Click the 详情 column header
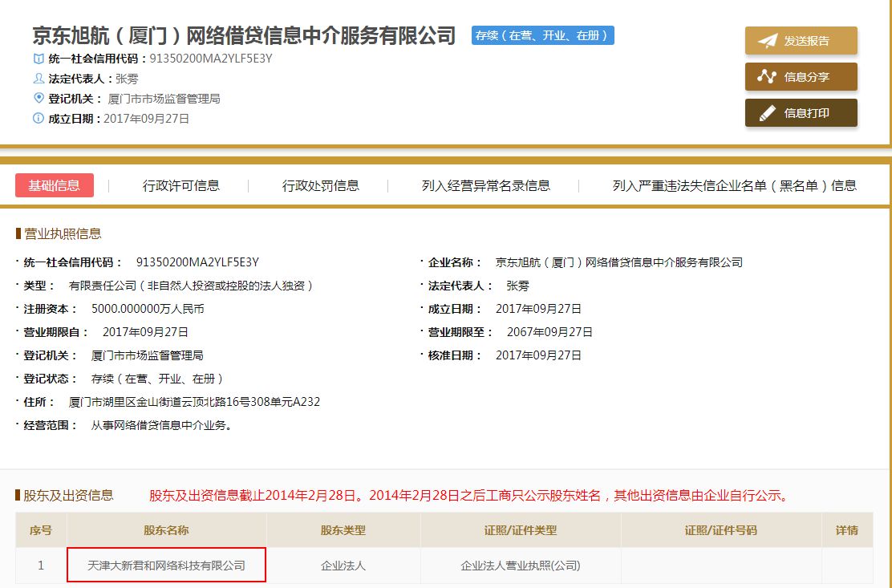The height and width of the screenshot is (588, 892). tap(847, 530)
